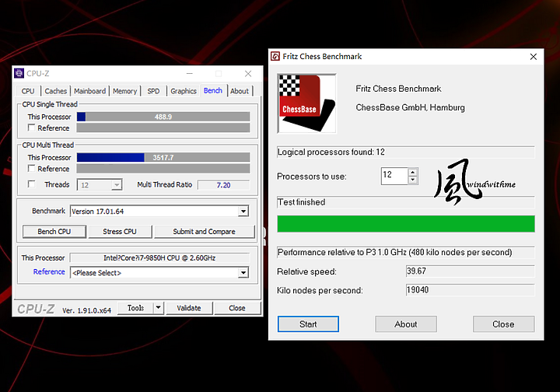The image size is (560, 392).
Task: Click the Kilo nodes per second value 19040
Action: [470, 290]
